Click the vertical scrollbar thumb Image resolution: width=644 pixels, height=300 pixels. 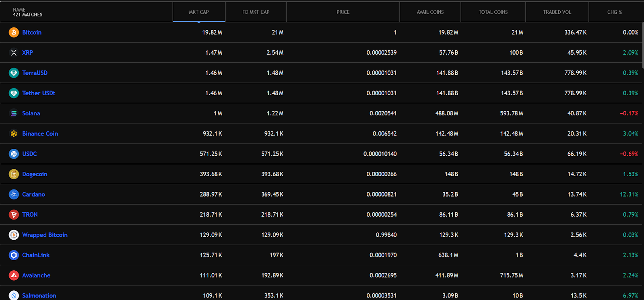tap(643, 45)
